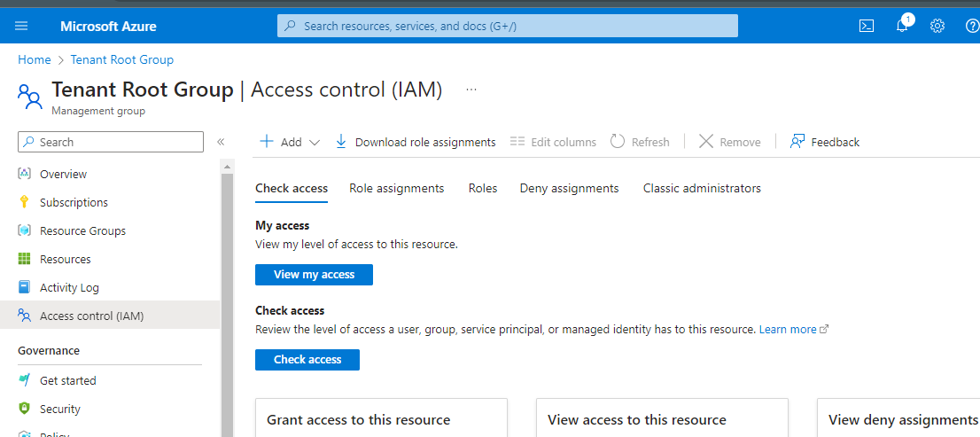Open the hamburger portal menu
980x437 pixels.
[21, 27]
